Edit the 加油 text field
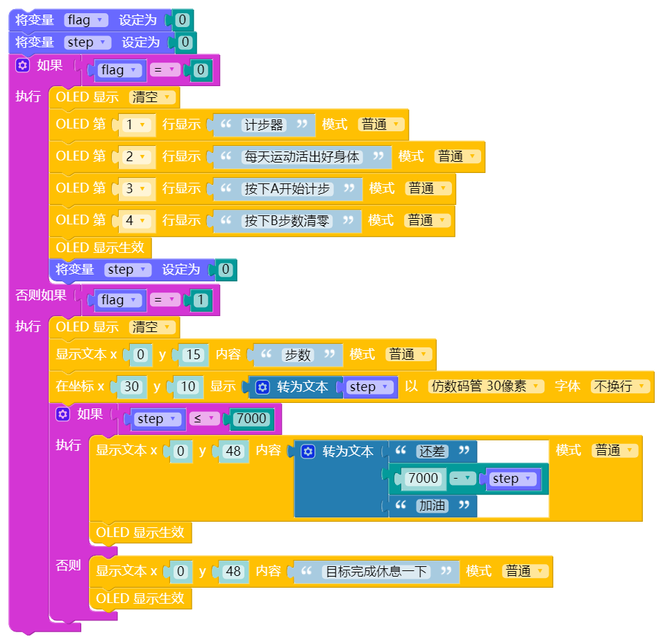The image size is (663, 644). coord(432,506)
